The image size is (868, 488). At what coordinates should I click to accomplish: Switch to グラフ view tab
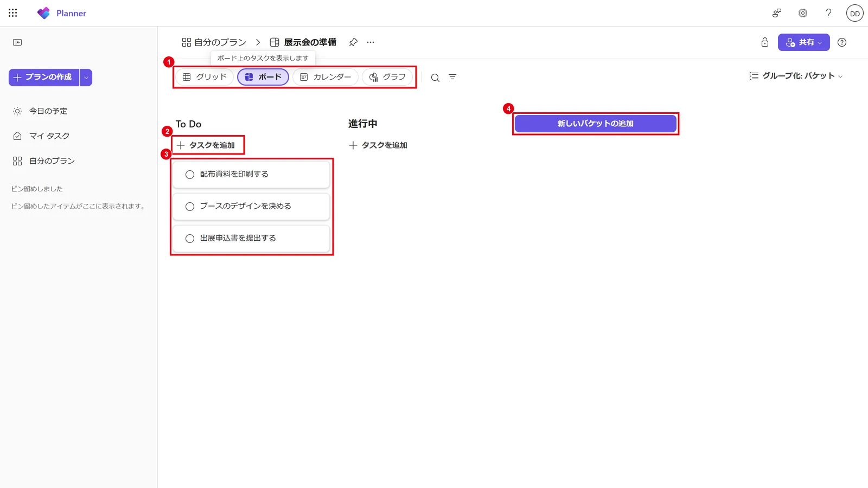[387, 77]
